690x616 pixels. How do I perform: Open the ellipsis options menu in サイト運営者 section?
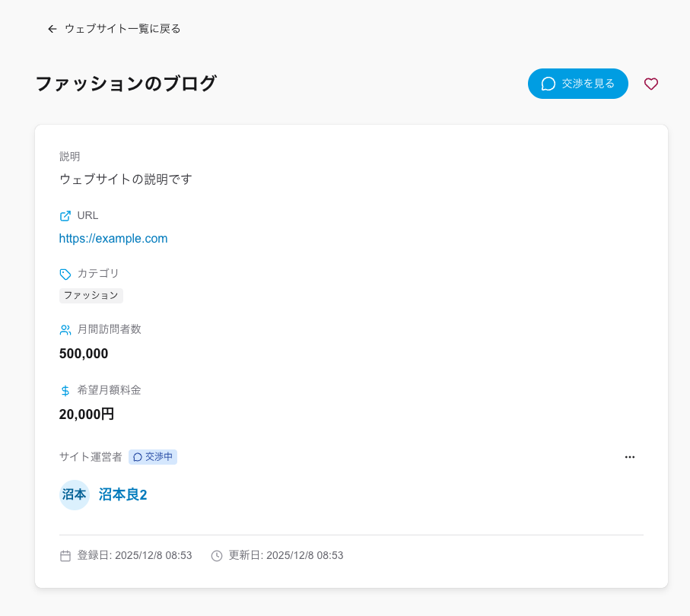(630, 456)
